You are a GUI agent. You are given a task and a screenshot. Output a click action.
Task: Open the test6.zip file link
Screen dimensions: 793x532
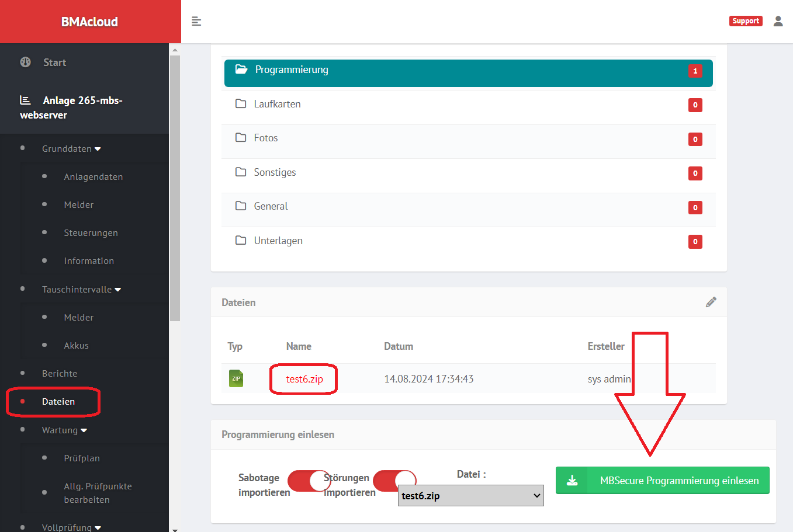click(x=304, y=379)
